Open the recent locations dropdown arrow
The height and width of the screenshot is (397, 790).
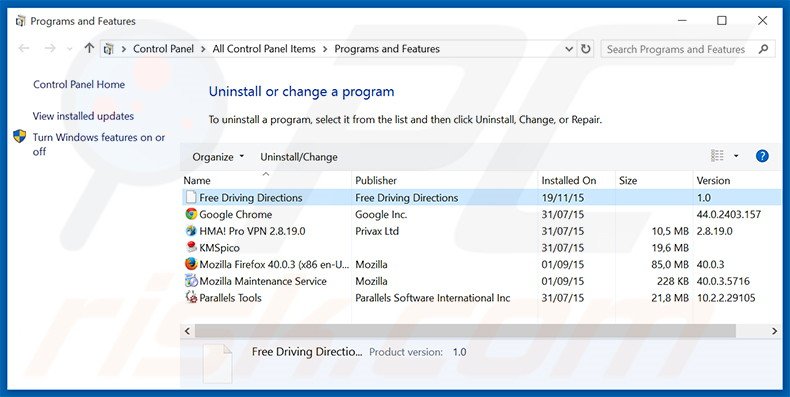pyautogui.click(x=70, y=49)
